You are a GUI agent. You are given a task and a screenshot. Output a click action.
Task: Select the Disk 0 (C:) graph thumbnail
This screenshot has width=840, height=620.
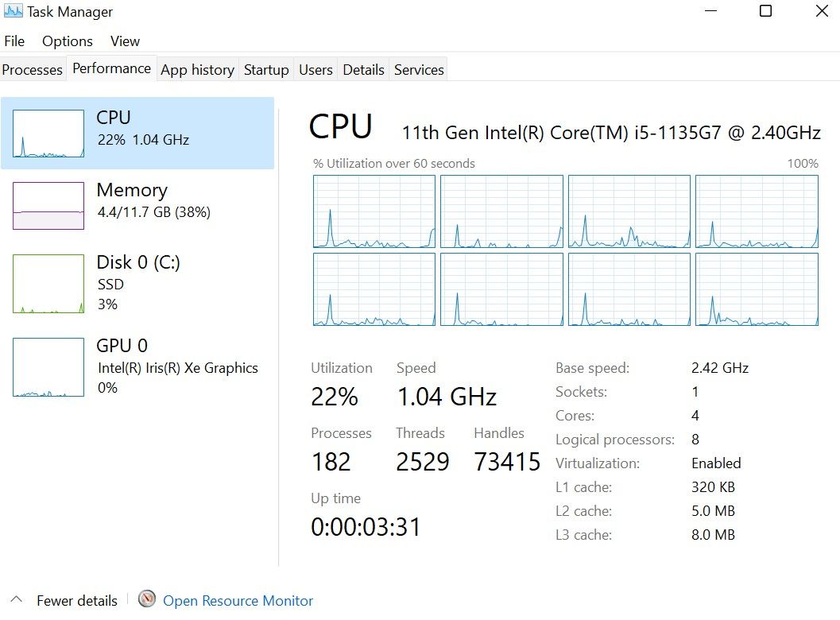(48, 282)
